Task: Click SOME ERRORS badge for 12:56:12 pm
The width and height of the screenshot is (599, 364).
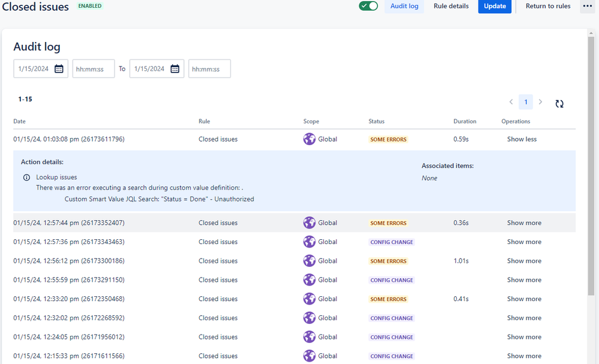Action: (x=388, y=261)
